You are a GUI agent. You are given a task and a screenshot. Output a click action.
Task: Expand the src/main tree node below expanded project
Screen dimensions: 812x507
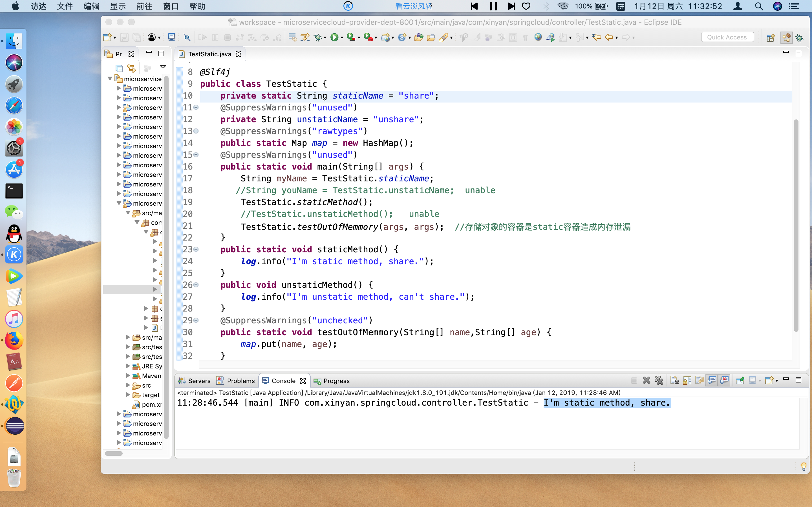tap(128, 337)
